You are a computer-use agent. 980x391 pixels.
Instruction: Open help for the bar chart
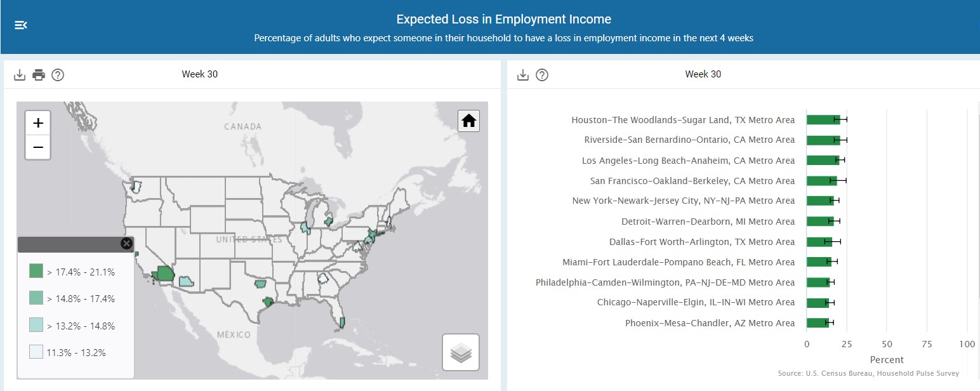point(542,75)
